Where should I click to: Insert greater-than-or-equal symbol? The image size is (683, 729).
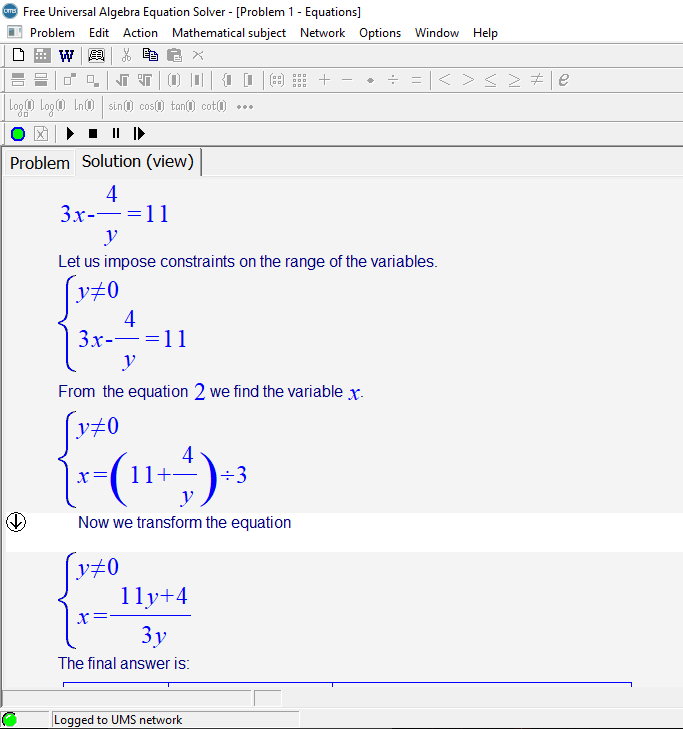(x=514, y=80)
